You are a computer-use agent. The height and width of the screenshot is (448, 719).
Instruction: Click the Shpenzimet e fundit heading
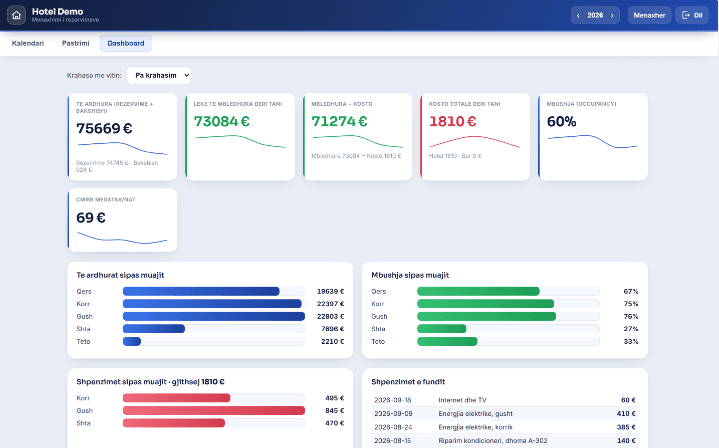[408, 382]
